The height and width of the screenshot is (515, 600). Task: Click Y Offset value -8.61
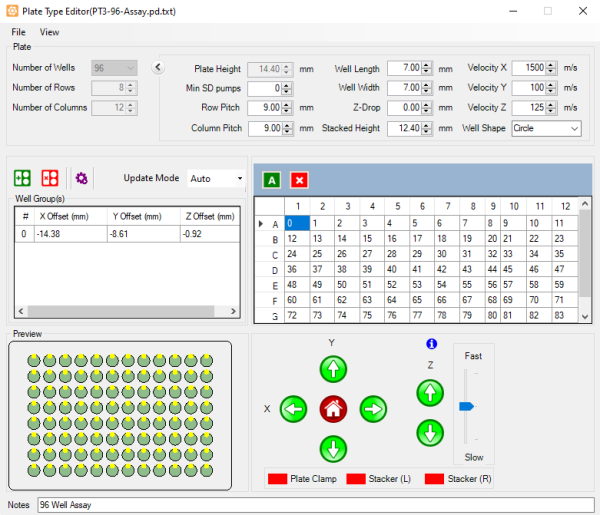[x=143, y=234]
